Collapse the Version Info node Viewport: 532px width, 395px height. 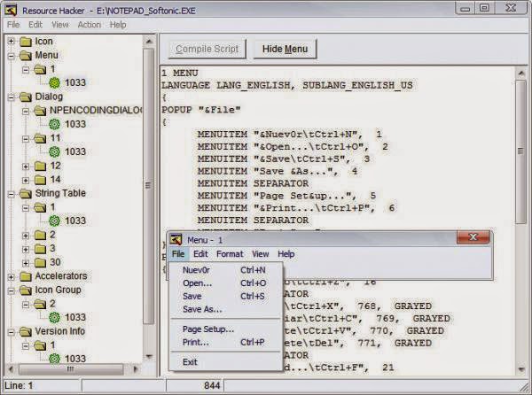[x=12, y=332]
